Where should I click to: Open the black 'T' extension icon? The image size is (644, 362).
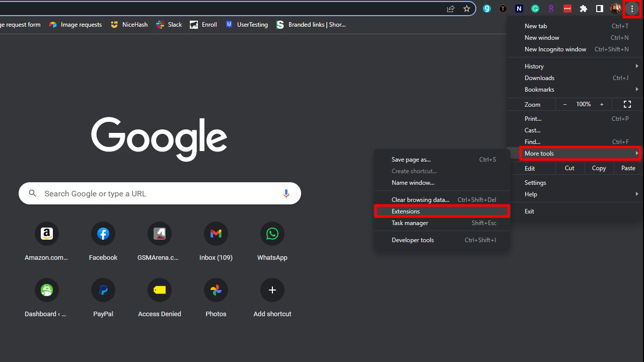503,9
